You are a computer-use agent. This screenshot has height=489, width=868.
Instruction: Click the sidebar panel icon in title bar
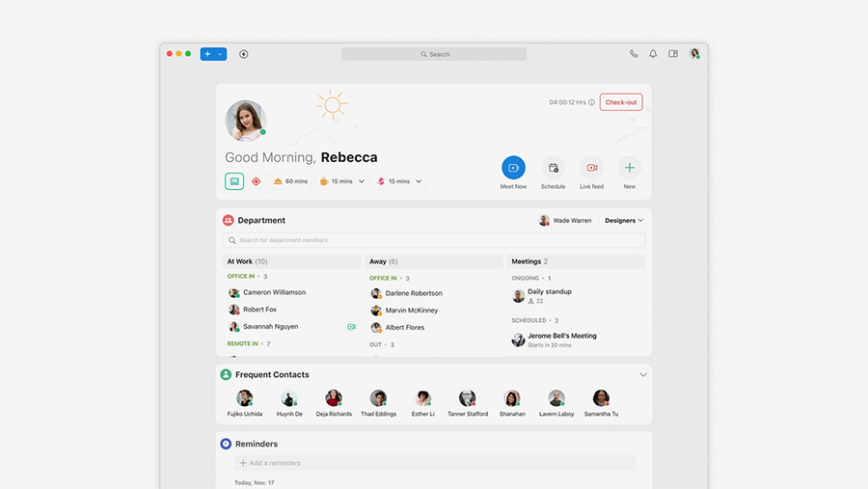(673, 54)
